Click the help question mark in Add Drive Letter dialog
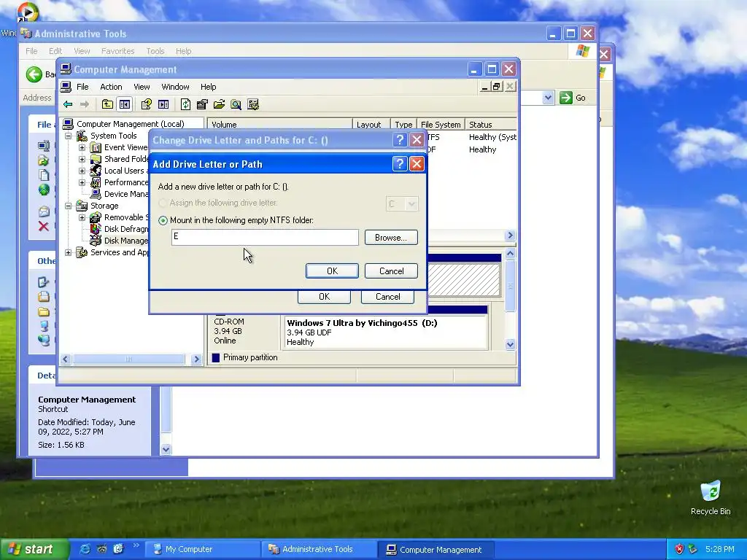Image resolution: width=747 pixels, height=560 pixels. 400,164
